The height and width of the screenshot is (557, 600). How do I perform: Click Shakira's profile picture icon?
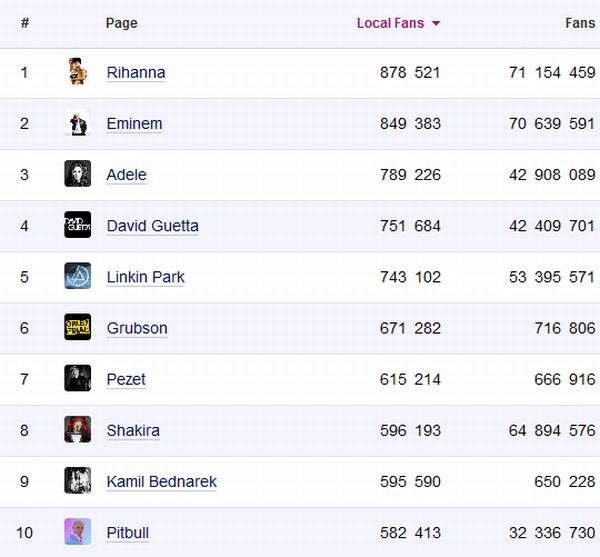pyautogui.click(x=78, y=430)
